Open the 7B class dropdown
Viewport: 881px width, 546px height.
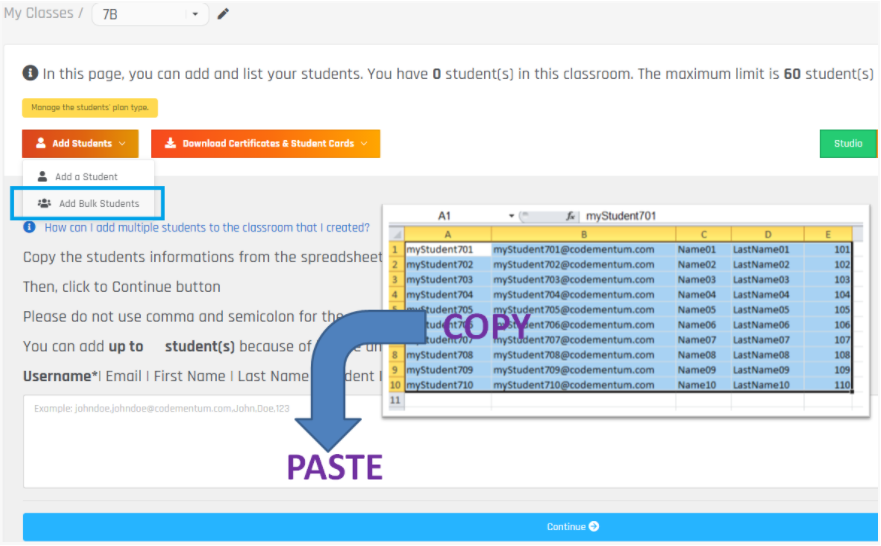(x=150, y=14)
